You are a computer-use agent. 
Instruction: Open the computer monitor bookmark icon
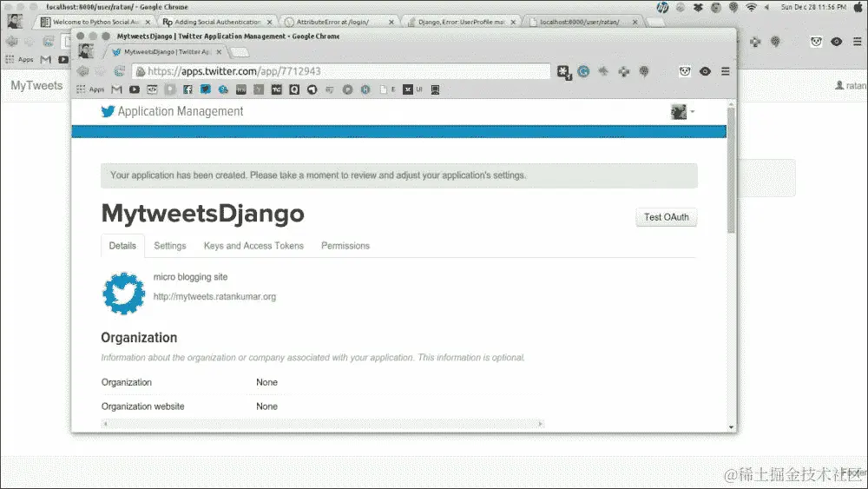436,89
